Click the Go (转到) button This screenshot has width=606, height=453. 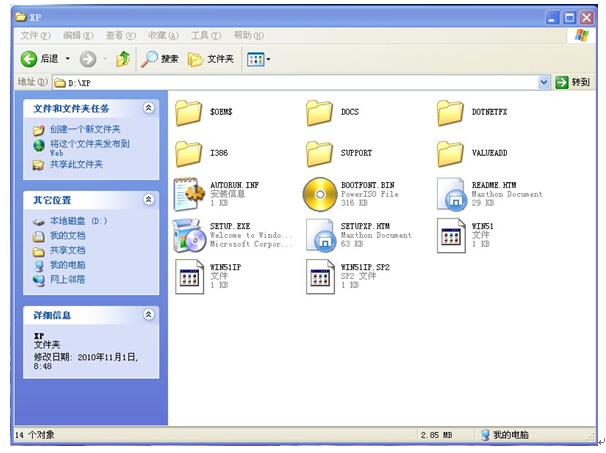572,82
